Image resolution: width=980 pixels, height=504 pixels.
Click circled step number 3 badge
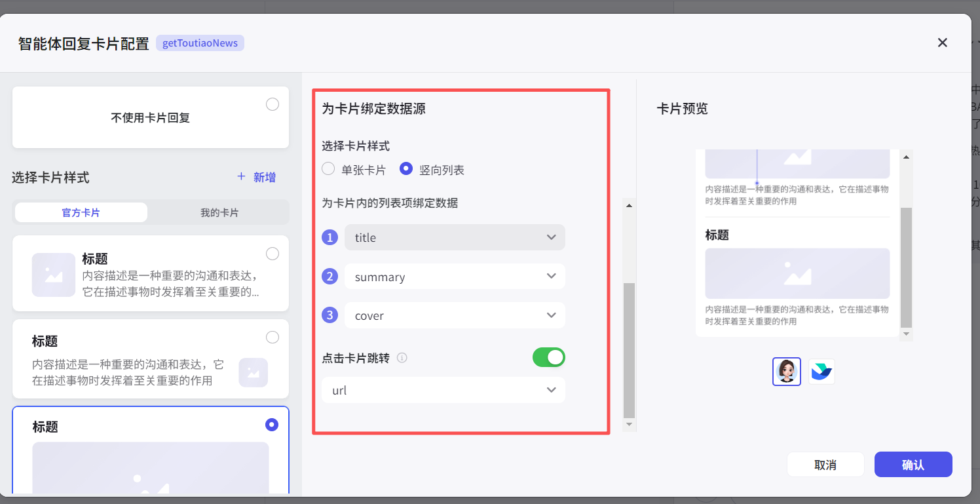point(330,315)
